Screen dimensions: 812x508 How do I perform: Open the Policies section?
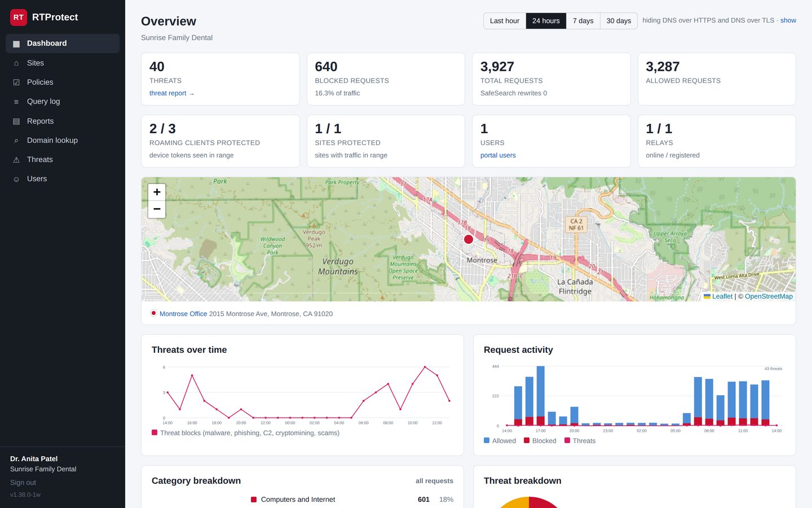[63, 82]
